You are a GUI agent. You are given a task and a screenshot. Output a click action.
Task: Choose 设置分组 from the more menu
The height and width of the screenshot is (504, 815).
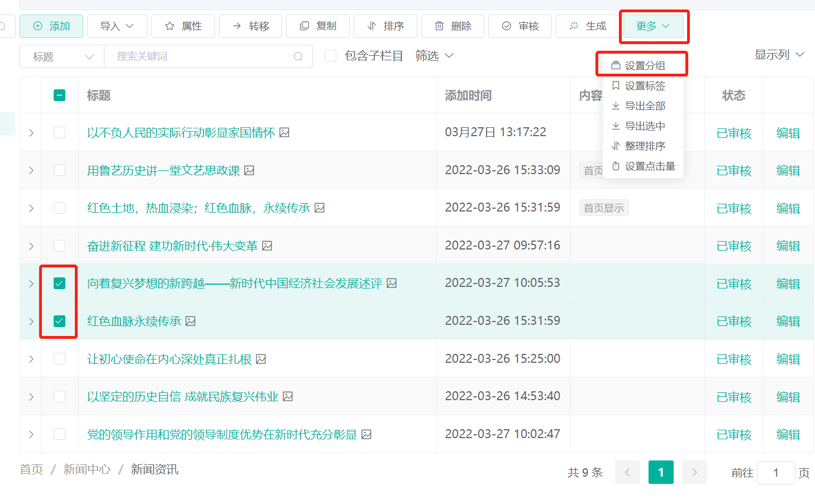click(644, 65)
